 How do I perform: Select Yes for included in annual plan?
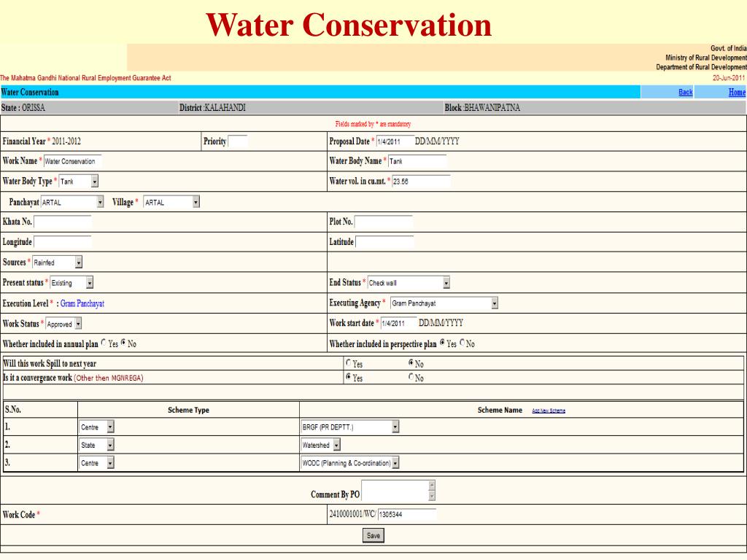104,343
